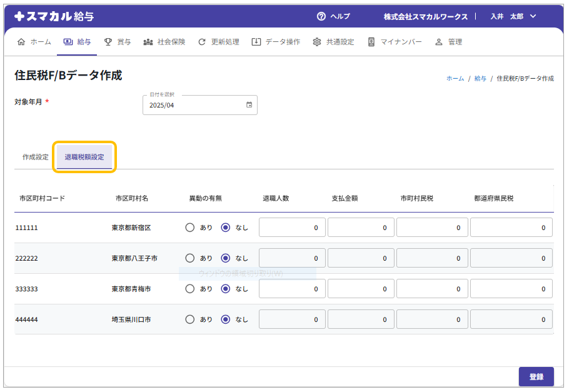Open the Help question mark icon
This screenshot has height=392, width=569.
(321, 16)
